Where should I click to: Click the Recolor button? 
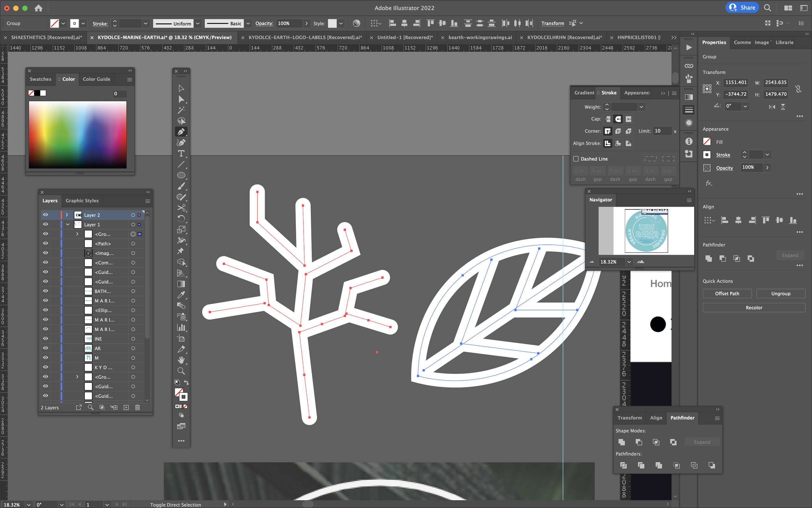tap(754, 308)
